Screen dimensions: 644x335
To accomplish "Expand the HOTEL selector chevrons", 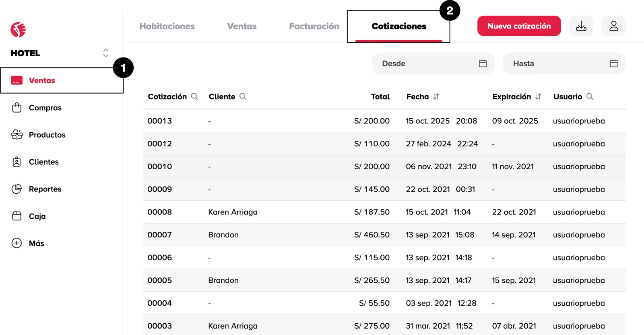I will point(105,53).
